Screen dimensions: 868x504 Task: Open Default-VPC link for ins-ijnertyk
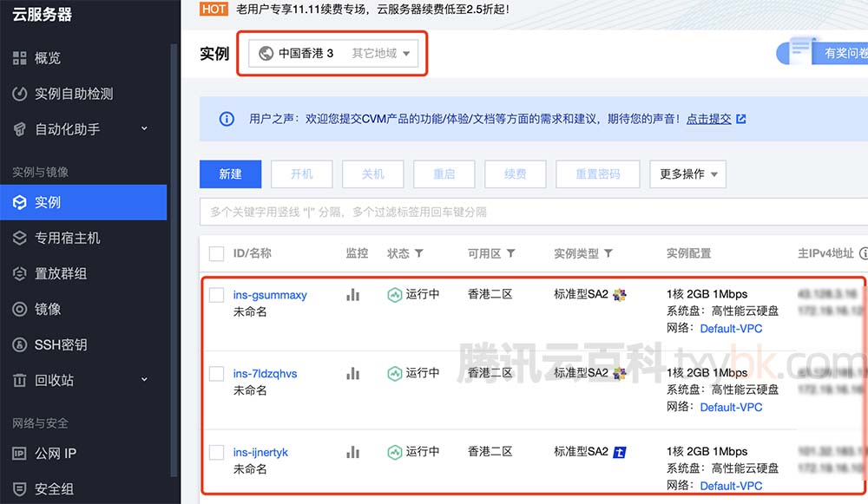click(731, 486)
